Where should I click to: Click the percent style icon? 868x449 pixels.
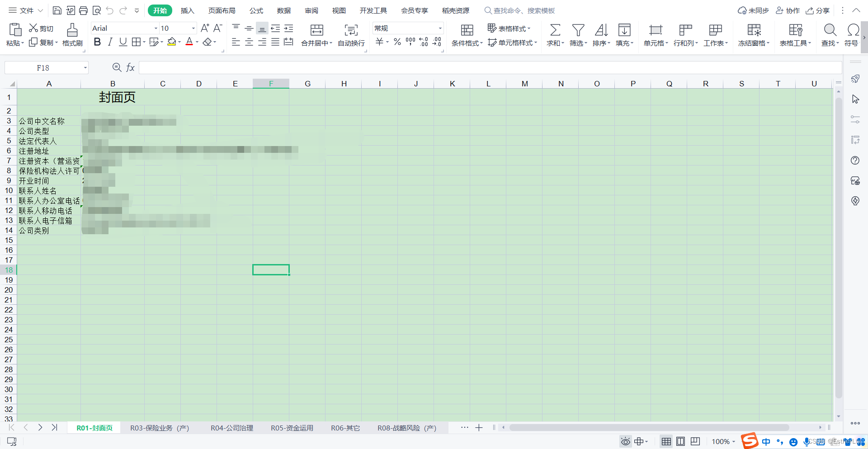coord(397,42)
